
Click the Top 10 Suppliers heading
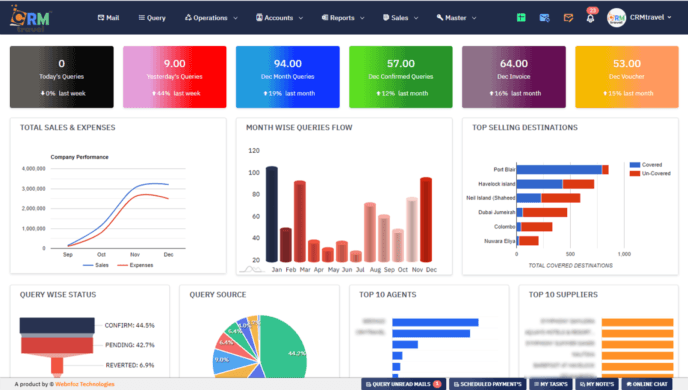pyautogui.click(x=563, y=295)
